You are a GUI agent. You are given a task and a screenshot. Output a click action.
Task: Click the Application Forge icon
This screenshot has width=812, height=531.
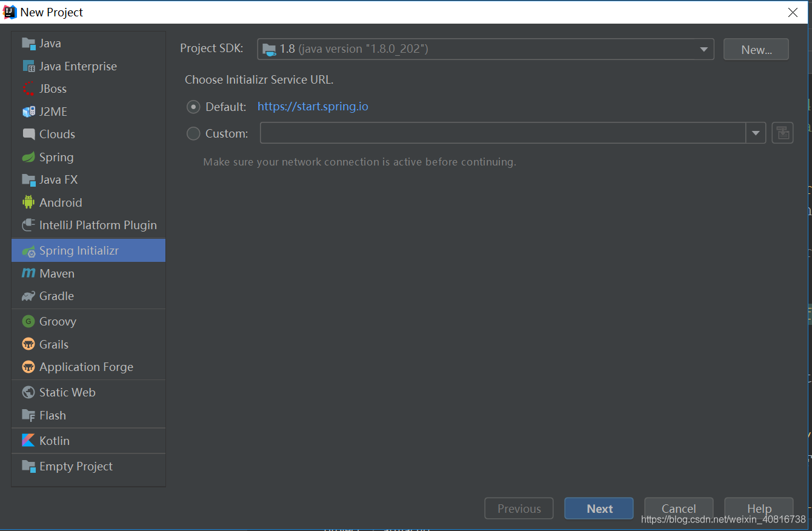tap(28, 367)
